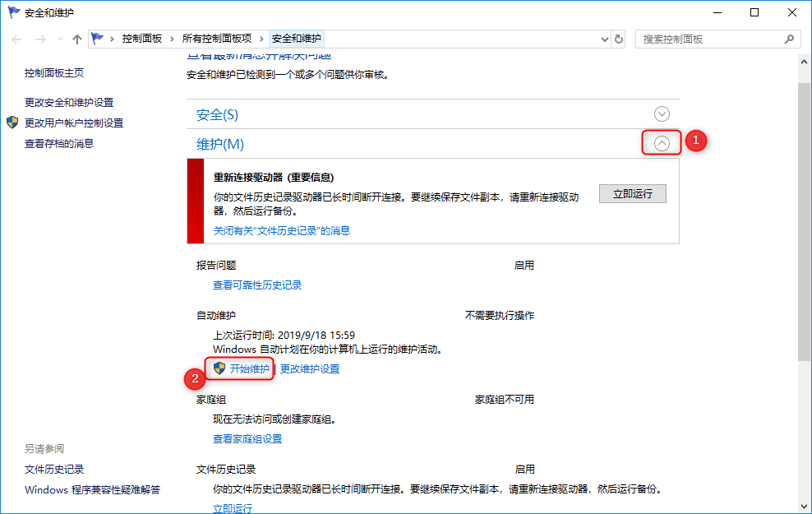The image size is (812, 514).
Task: Click 立即运行 link under 文件历史记录
Action: [233, 508]
